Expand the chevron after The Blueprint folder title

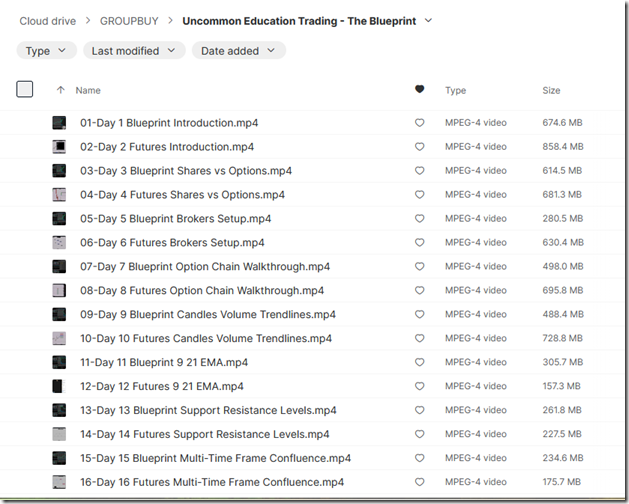coord(428,20)
